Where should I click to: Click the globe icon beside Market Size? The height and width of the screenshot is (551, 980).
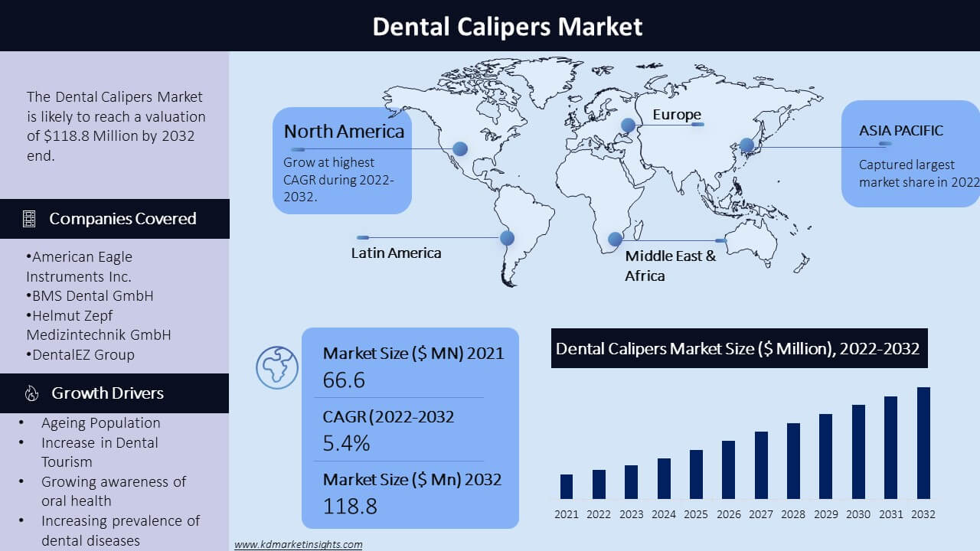(x=276, y=367)
